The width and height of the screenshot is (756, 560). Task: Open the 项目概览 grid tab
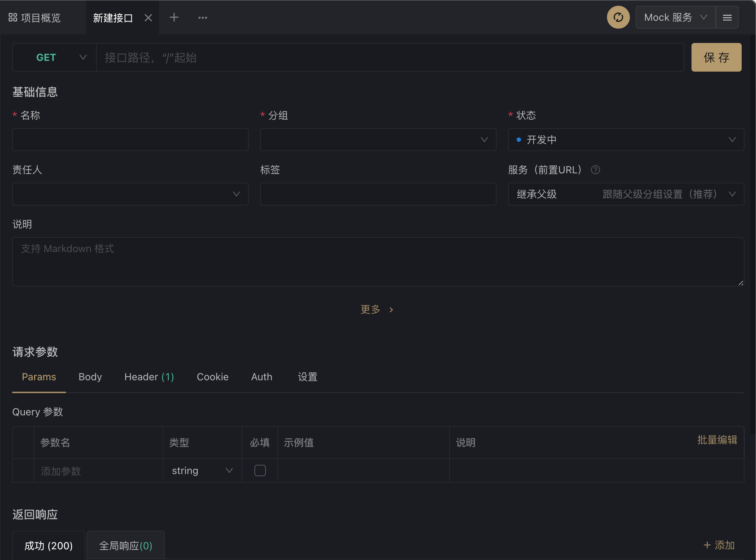(35, 18)
